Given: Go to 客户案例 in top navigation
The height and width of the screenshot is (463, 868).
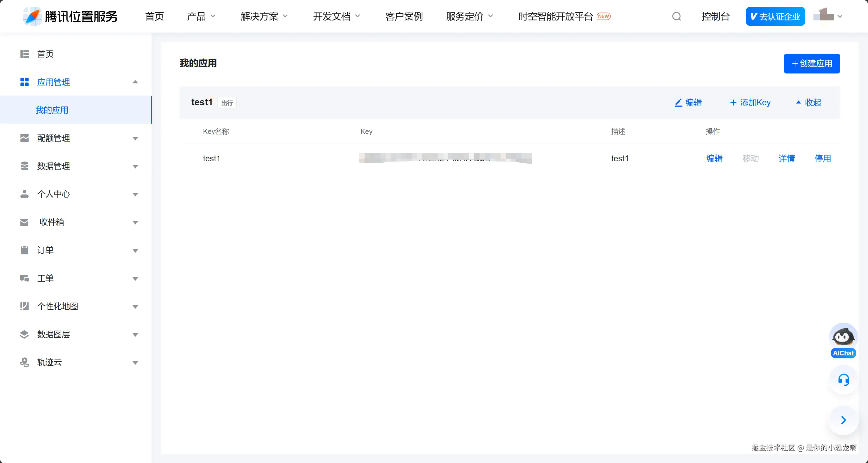Looking at the screenshot, I should pos(404,16).
